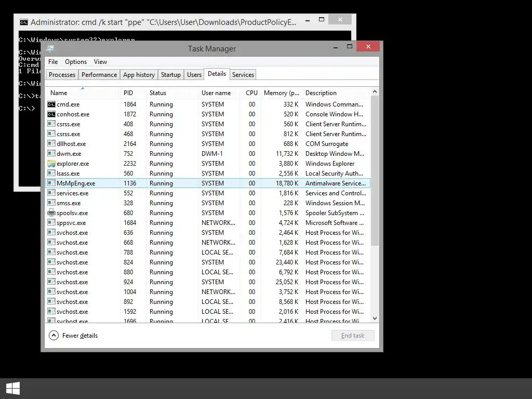Sort by the User name column header
Image resolution: width=532 pixels, height=399 pixels.
pyautogui.click(x=219, y=92)
